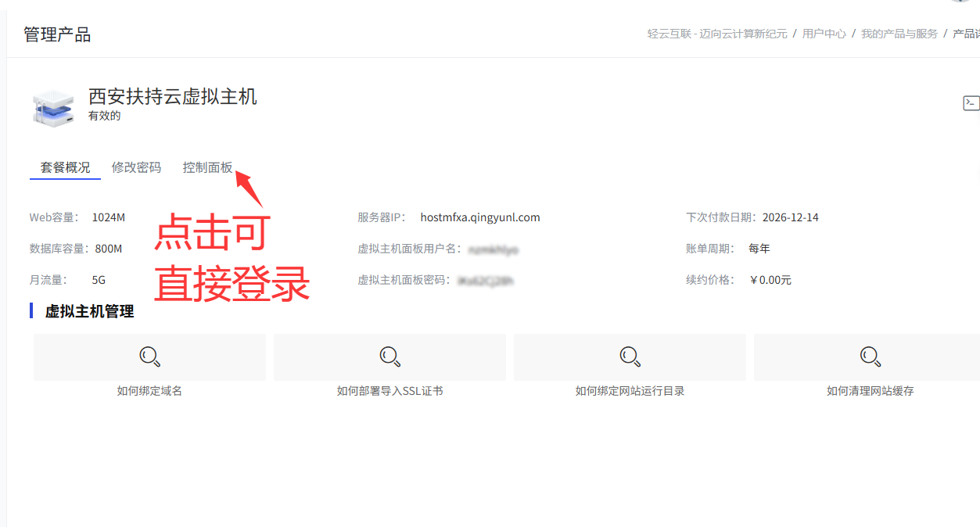Click the 产品详情 breadcrumb entry

(967, 34)
